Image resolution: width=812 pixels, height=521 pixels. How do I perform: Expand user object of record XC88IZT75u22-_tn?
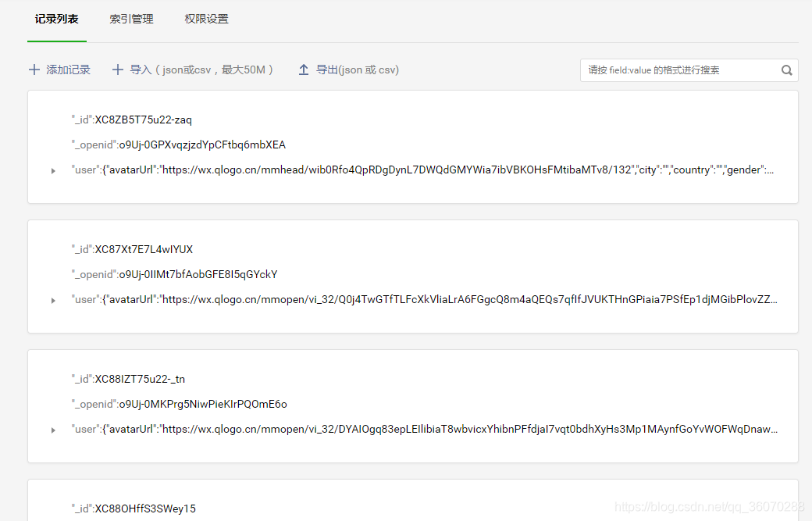pos(53,430)
